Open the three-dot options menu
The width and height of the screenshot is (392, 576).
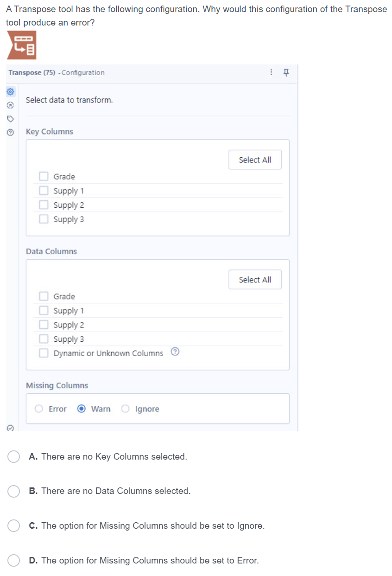[271, 72]
